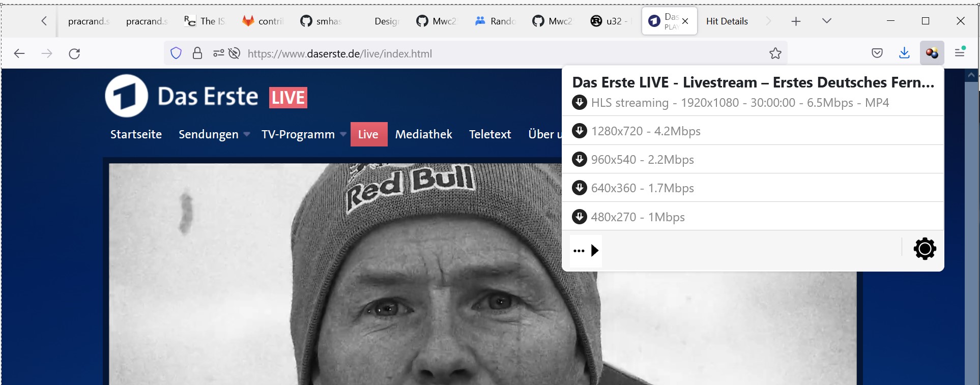This screenshot has width=980, height=385.
Task: Open the Firefox downloads panel
Action: tap(904, 53)
